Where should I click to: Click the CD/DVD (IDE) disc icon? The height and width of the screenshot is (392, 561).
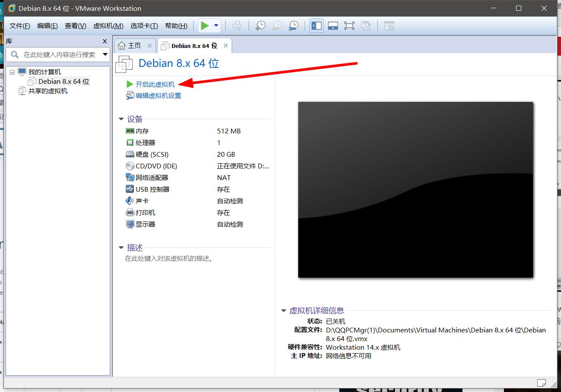click(130, 166)
